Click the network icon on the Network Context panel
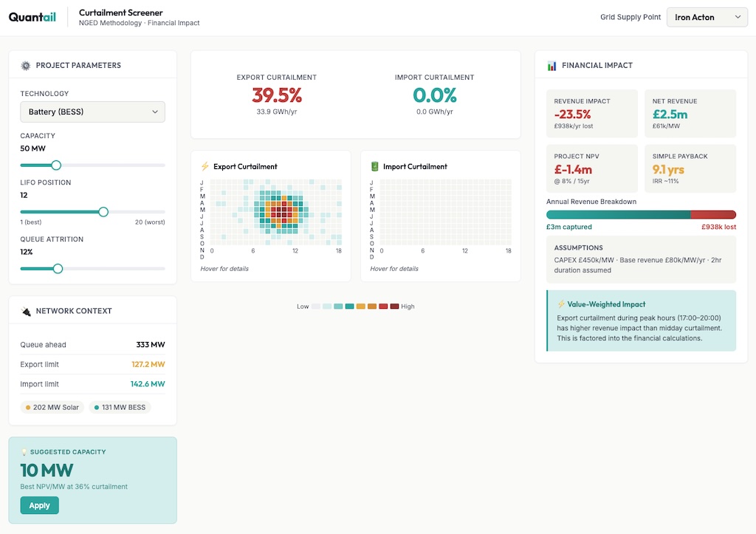This screenshot has width=756, height=534. pos(24,310)
